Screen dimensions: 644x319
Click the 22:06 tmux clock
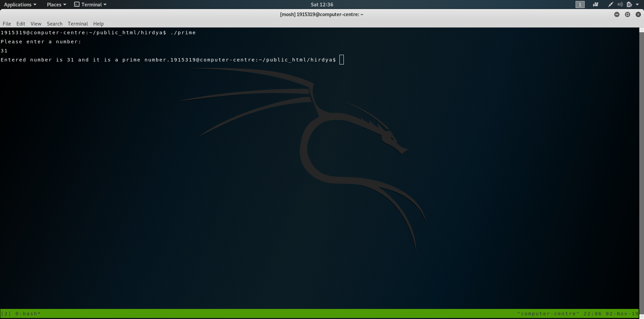tap(593, 314)
